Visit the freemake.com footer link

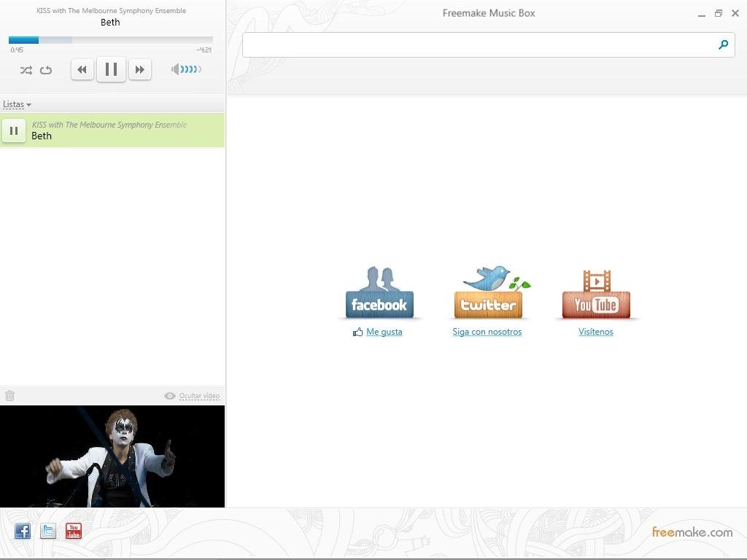click(x=692, y=532)
